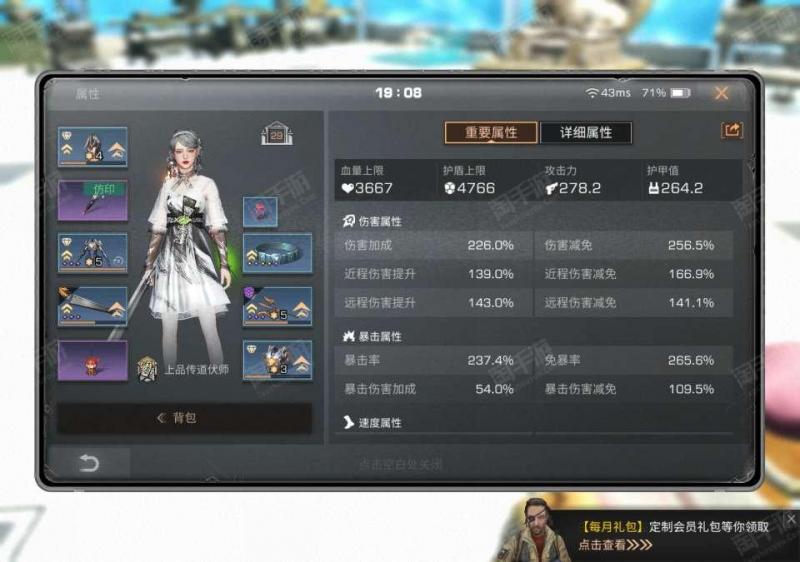This screenshot has width=800, height=562.
Task: Dismiss the monthly gift pack banner
Action: [791, 519]
